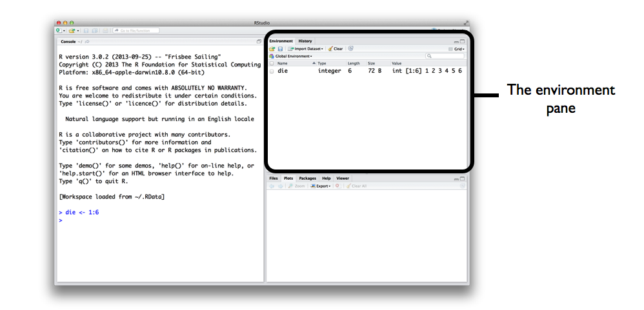Switch to the History tab

point(305,41)
